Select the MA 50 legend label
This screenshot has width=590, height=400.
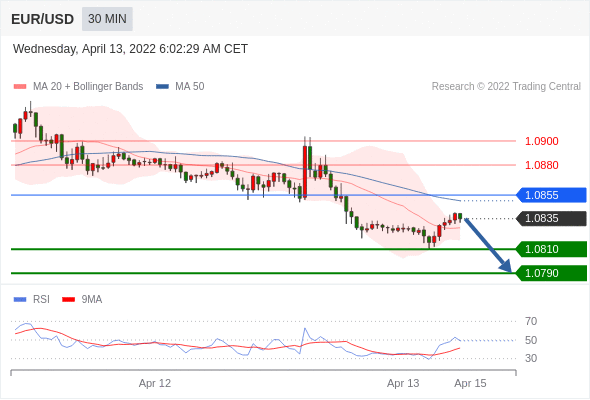(x=190, y=87)
